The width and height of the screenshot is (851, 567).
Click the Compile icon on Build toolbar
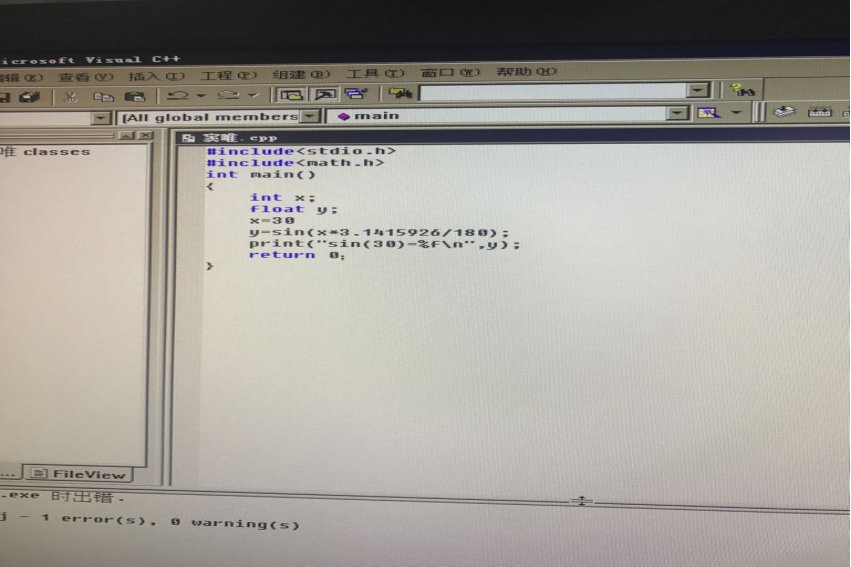[784, 112]
